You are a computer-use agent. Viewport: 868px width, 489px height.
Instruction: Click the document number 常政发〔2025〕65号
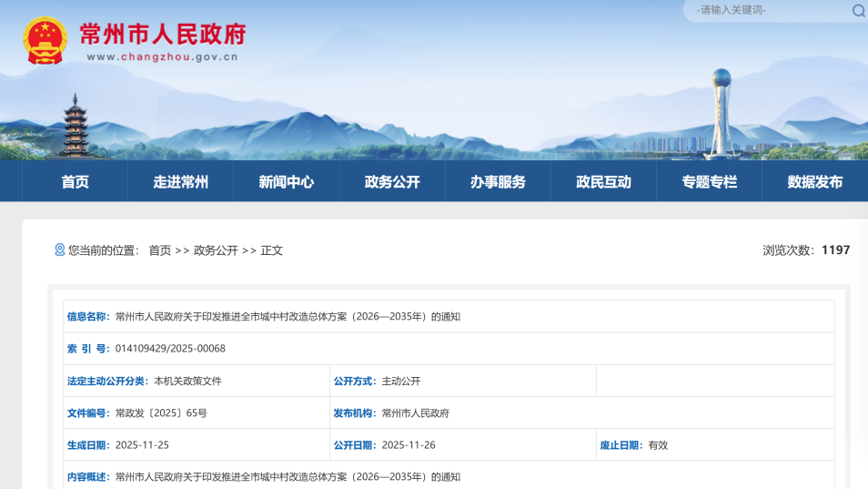(161, 413)
